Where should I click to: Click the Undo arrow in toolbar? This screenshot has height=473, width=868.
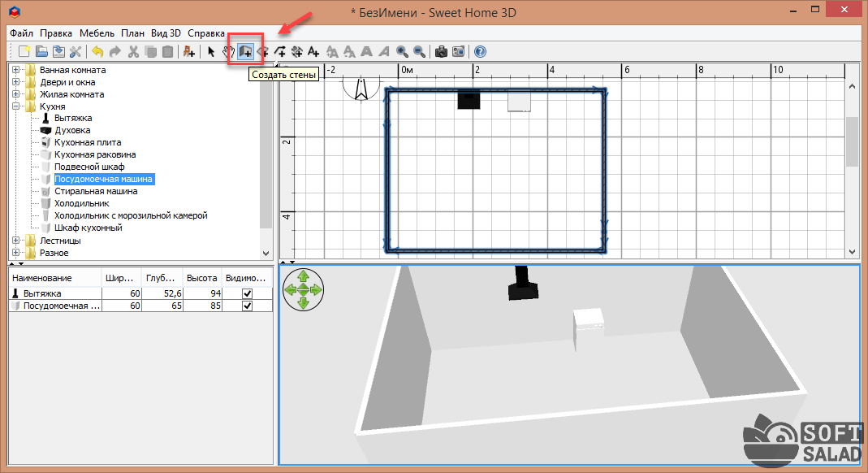coord(97,51)
